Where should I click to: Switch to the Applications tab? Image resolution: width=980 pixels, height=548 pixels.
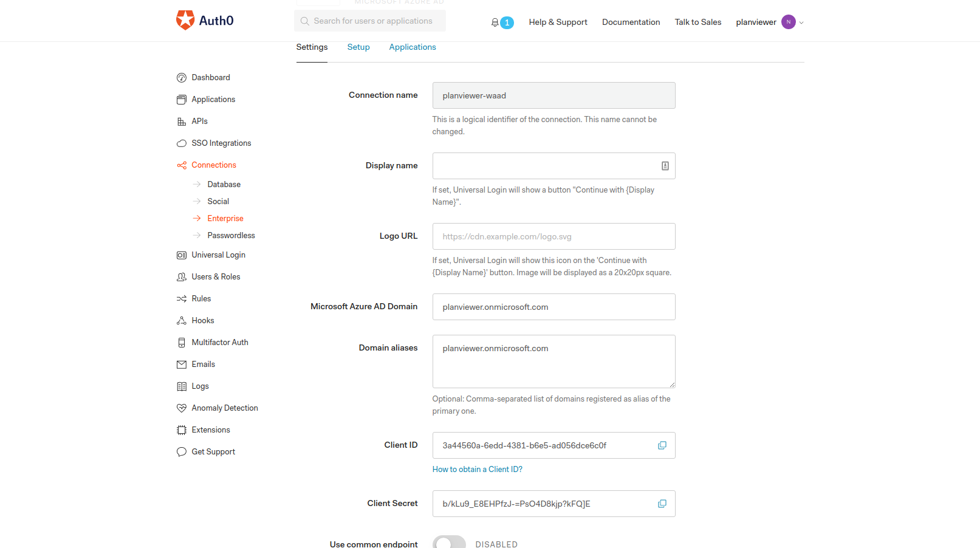[x=413, y=47]
